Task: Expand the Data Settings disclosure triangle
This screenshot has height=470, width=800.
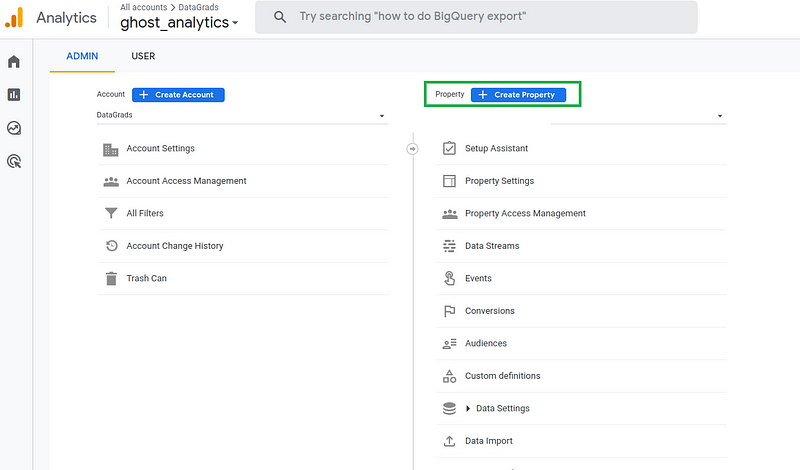Action: pyautogui.click(x=468, y=408)
